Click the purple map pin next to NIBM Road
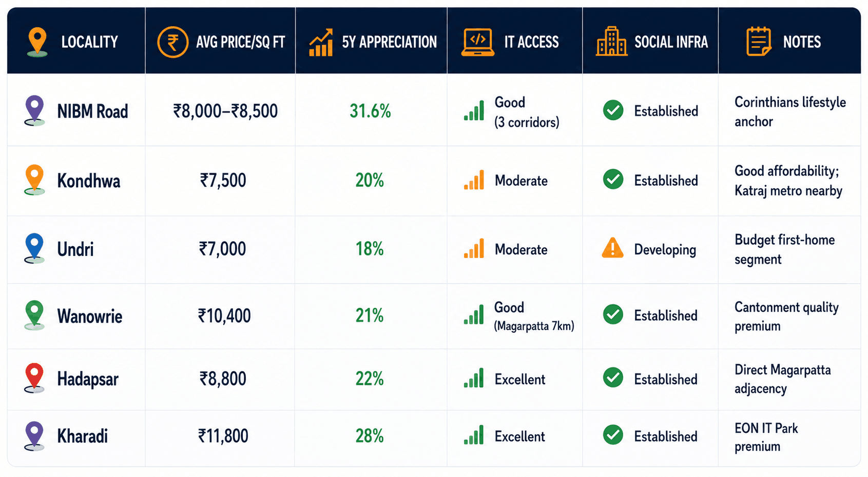This screenshot has width=868, height=477. coord(34,111)
